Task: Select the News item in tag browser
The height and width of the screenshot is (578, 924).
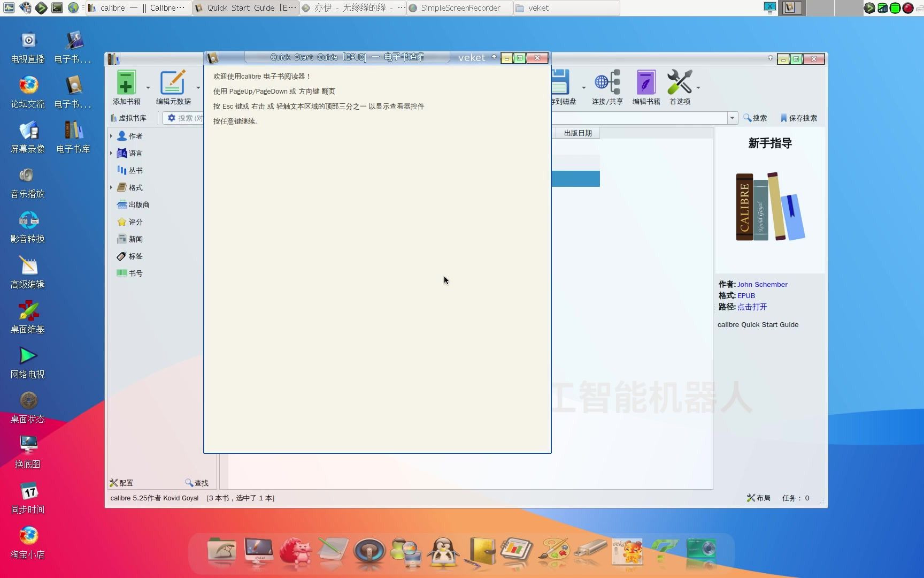Action: click(130, 239)
